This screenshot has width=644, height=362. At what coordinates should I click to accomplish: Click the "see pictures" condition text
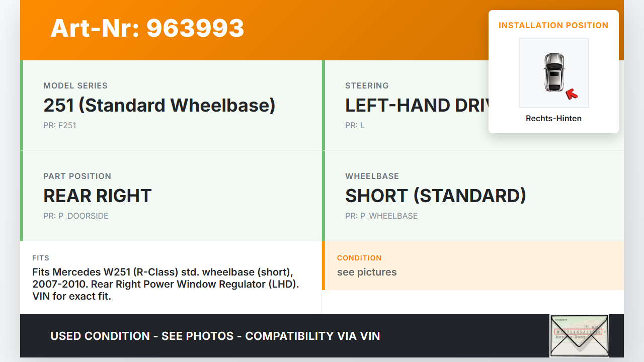(x=367, y=273)
